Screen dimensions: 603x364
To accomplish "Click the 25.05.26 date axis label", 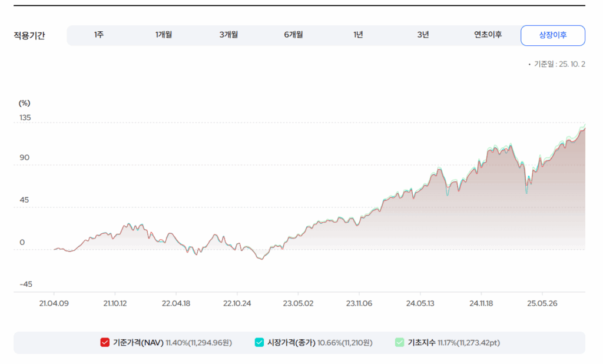I will [x=542, y=303].
